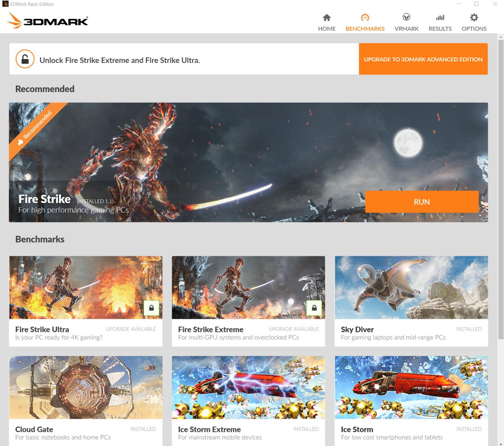Click the vertical scrollbar thumb
This screenshot has height=446, width=504.
click(501, 189)
